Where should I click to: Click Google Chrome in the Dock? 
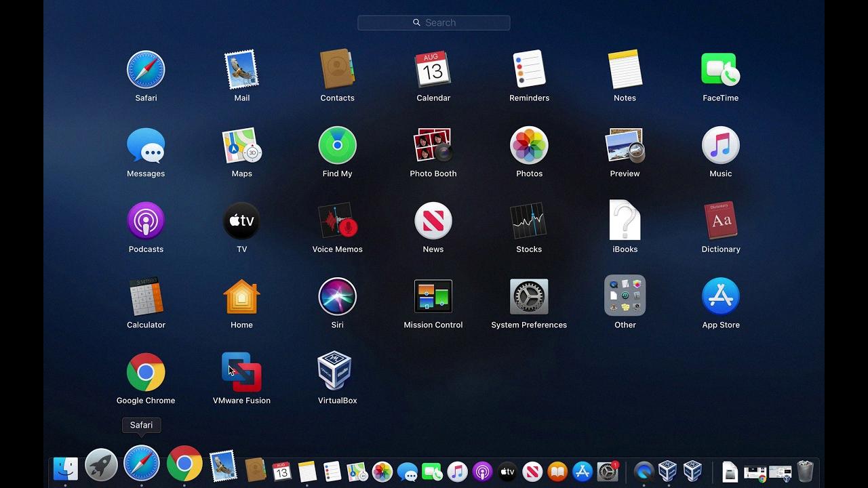tap(184, 464)
